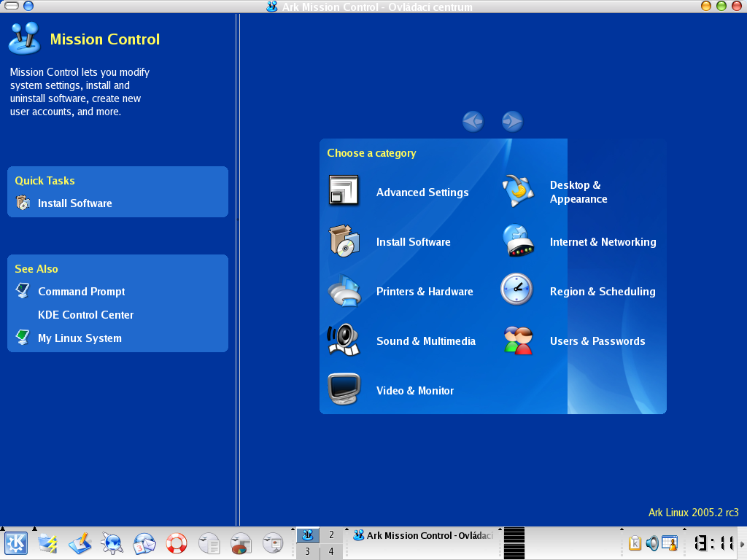Viewport: 747px width, 560px height.
Task: Launch the spreadsheet pie chart icon
Action: pos(241,543)
